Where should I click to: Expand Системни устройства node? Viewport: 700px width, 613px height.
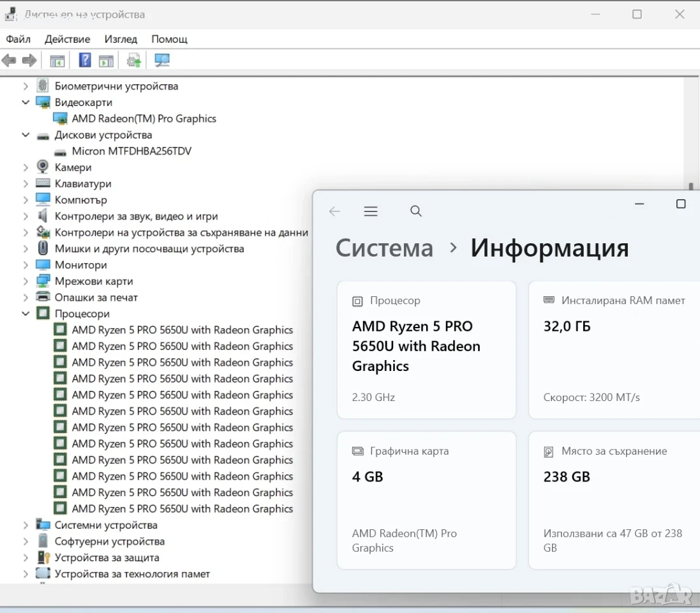tap(26, 526)
